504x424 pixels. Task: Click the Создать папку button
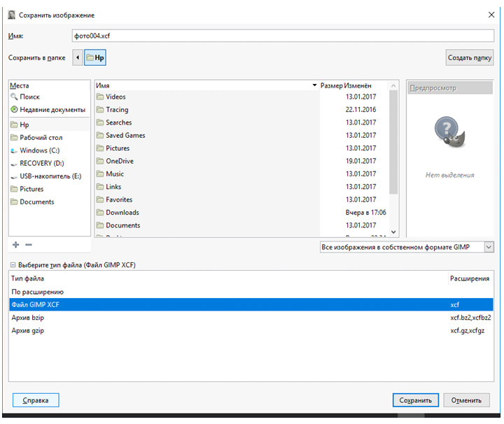click(469, 58)
